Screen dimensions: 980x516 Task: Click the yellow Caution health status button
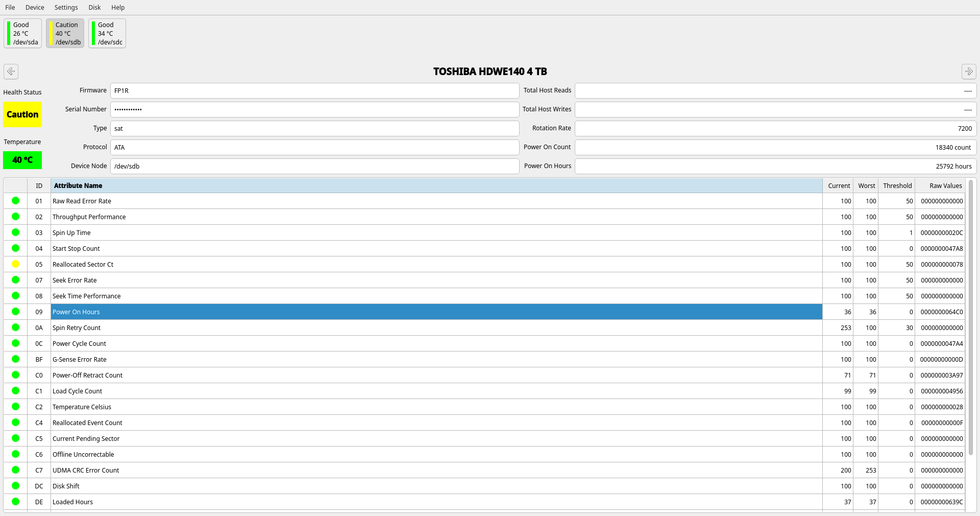[x=22, y=114]
